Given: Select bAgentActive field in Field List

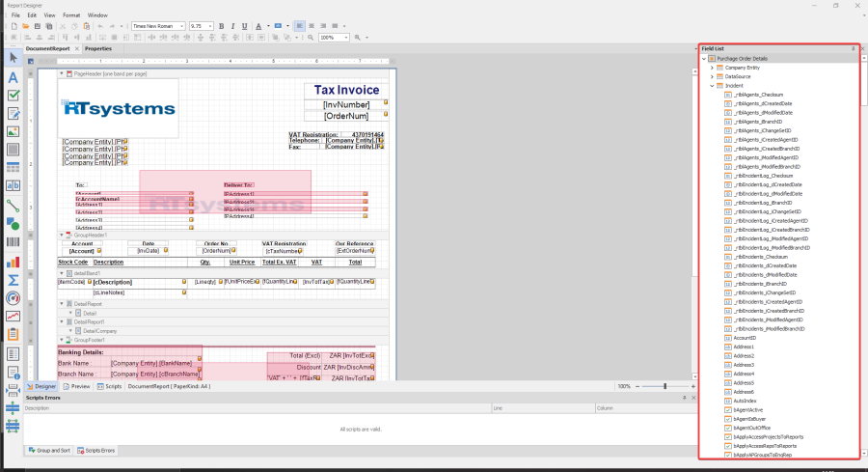Looking at the screenshot, I should point(749,409).
